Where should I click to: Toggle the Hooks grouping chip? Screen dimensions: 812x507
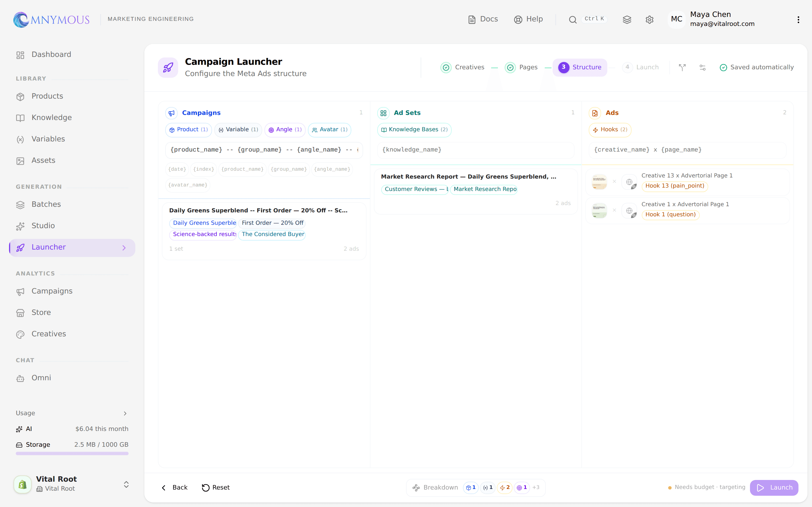[x=610, y=130]
